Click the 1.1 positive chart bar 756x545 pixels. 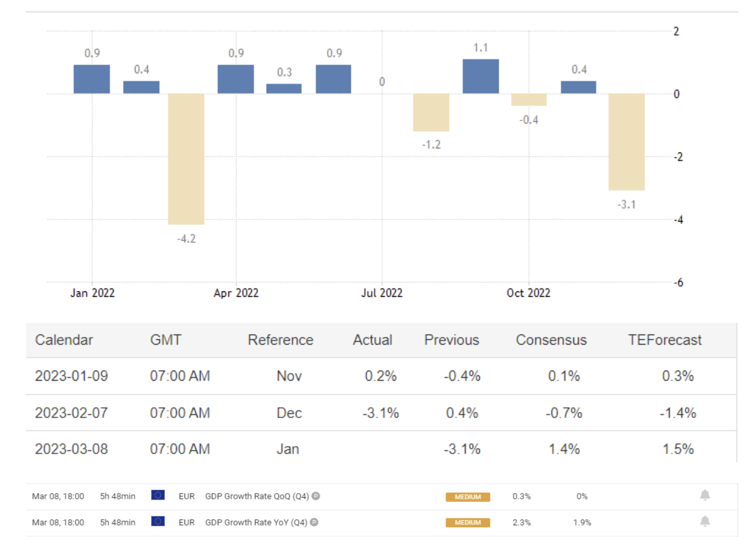point(480,76)
